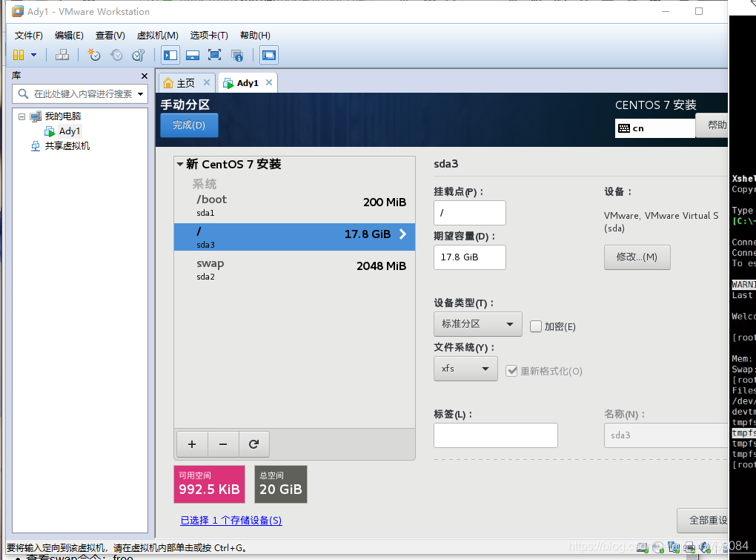Screen dimensions: 756x560
Task: Take a snapshot using the toolbar icon
Action: [x=93, y=55]
